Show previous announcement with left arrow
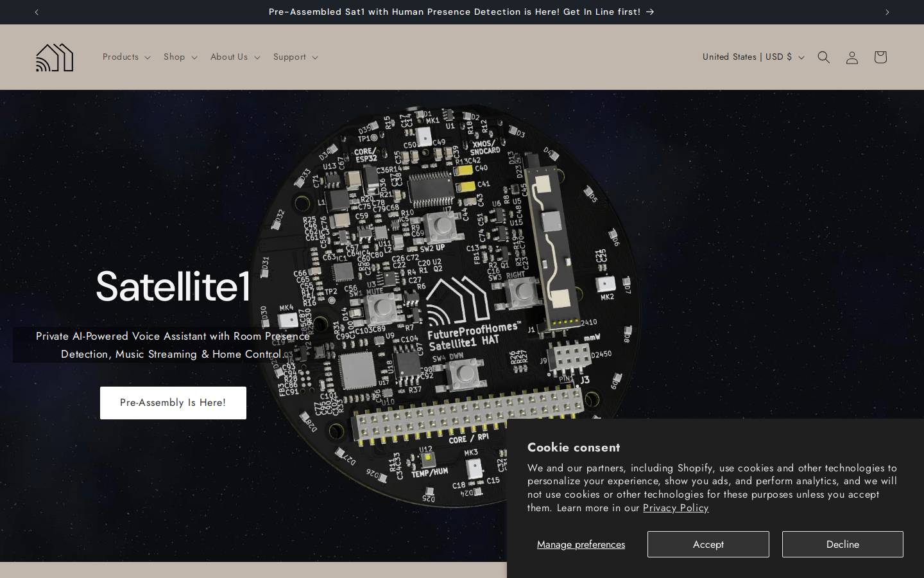This screenshot has width=924, height=578. click(37, 12)
